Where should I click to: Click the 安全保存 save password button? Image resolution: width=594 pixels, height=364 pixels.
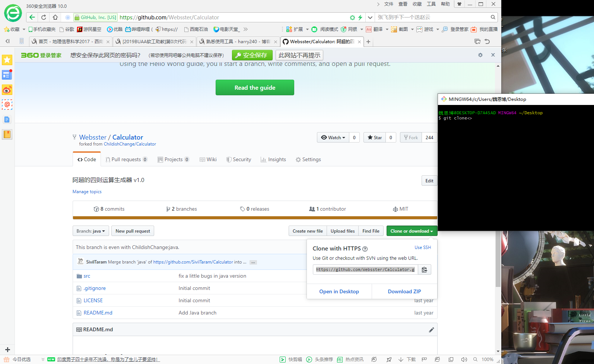pos(252,55)
